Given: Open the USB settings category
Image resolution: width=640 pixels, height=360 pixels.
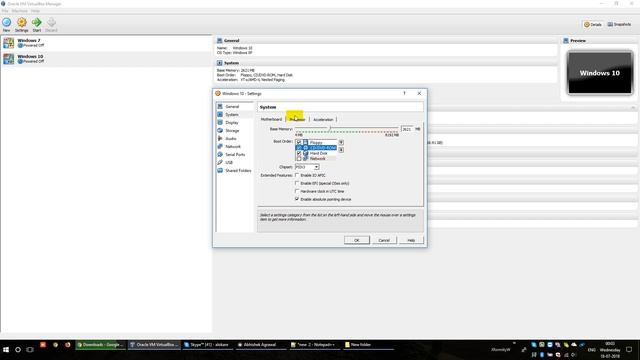Looking at the screenshot, I should [235, 162].
